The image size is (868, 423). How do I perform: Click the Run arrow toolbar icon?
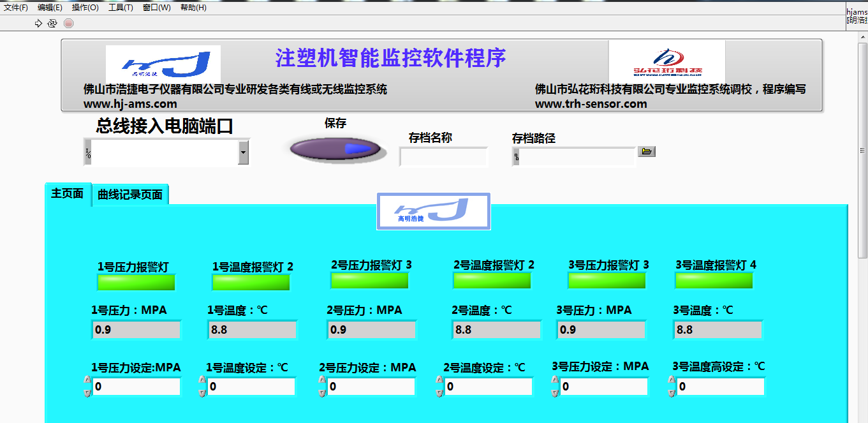click(x=38, y=24)
